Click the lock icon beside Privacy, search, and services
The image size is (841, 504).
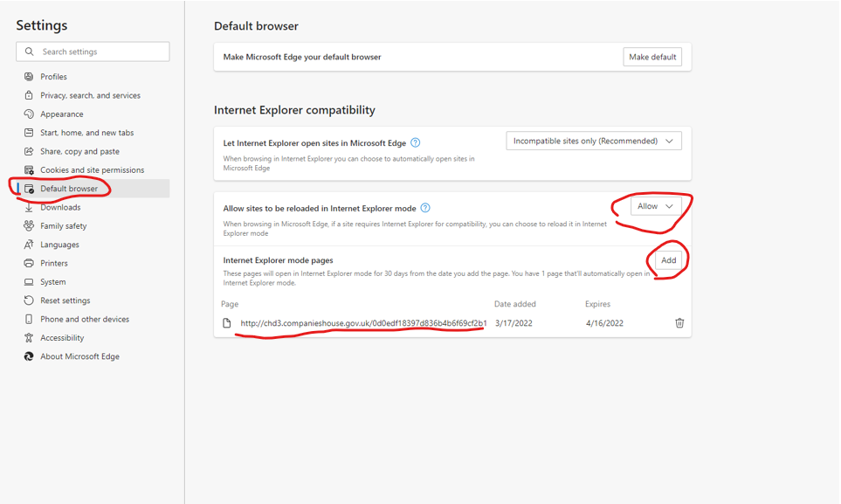click(x=29, y=95)
